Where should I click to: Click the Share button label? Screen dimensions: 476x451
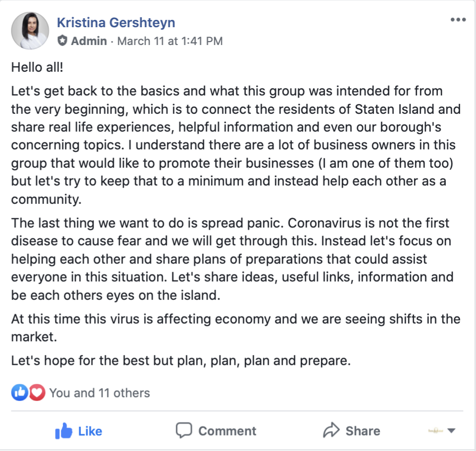pos(363,431)
